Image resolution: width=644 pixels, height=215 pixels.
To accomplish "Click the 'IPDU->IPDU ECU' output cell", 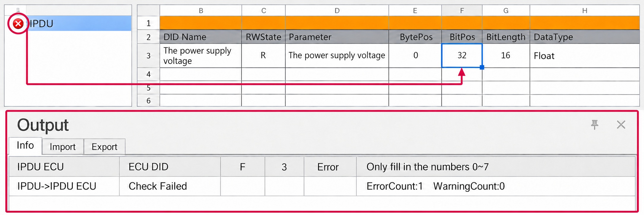I will point(64,186).
